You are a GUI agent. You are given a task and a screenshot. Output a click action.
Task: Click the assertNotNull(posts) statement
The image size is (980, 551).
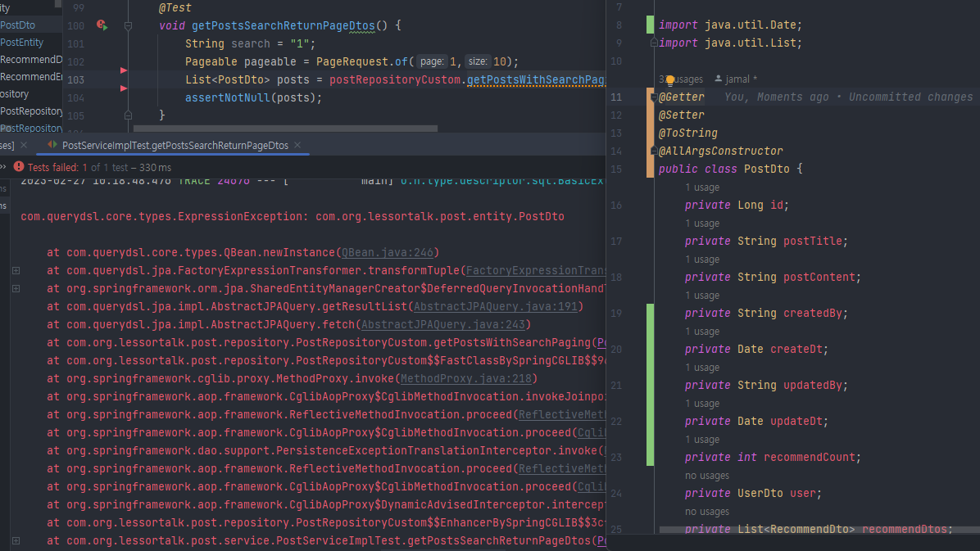pos(254,97)
